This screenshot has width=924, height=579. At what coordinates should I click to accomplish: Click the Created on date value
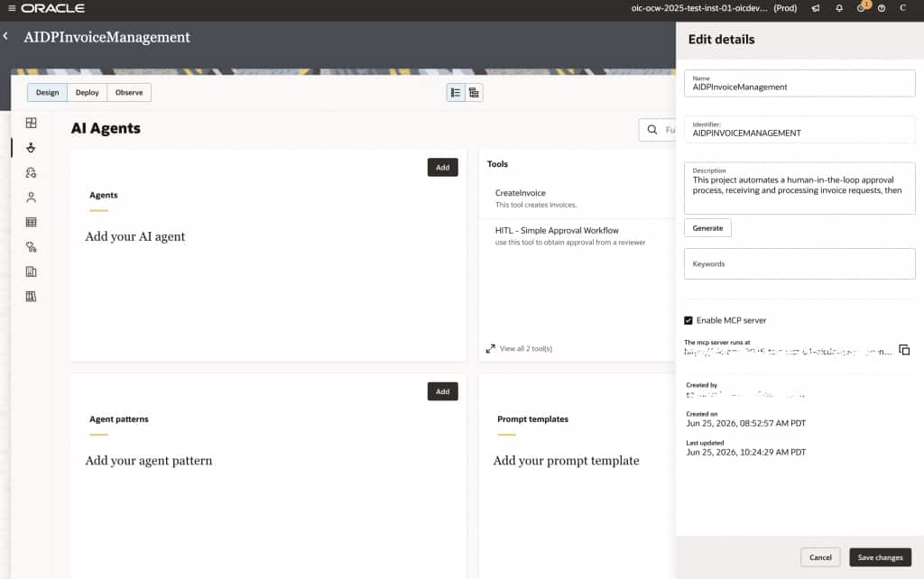tap(745, 423)
